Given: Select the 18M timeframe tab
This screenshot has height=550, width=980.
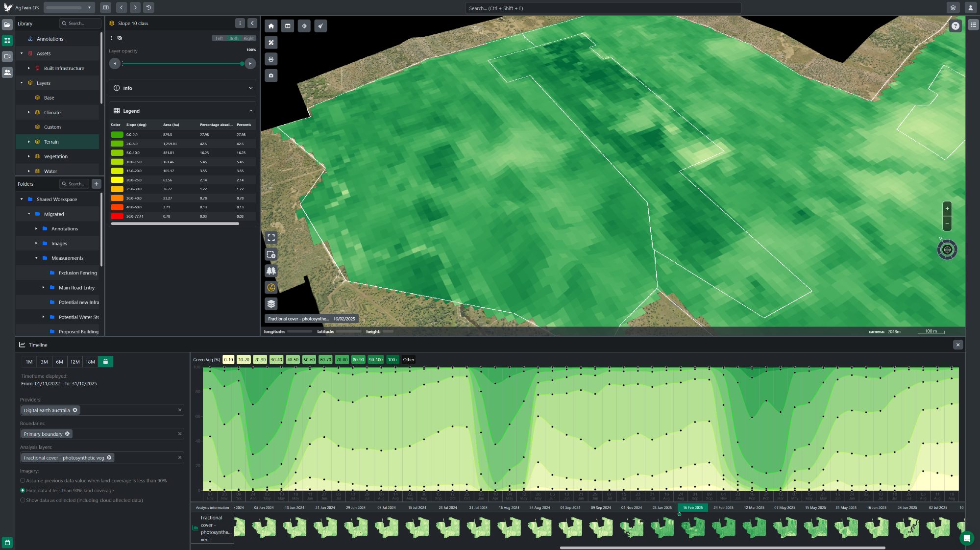Looking at the screenshot, I should coord(90,362).
